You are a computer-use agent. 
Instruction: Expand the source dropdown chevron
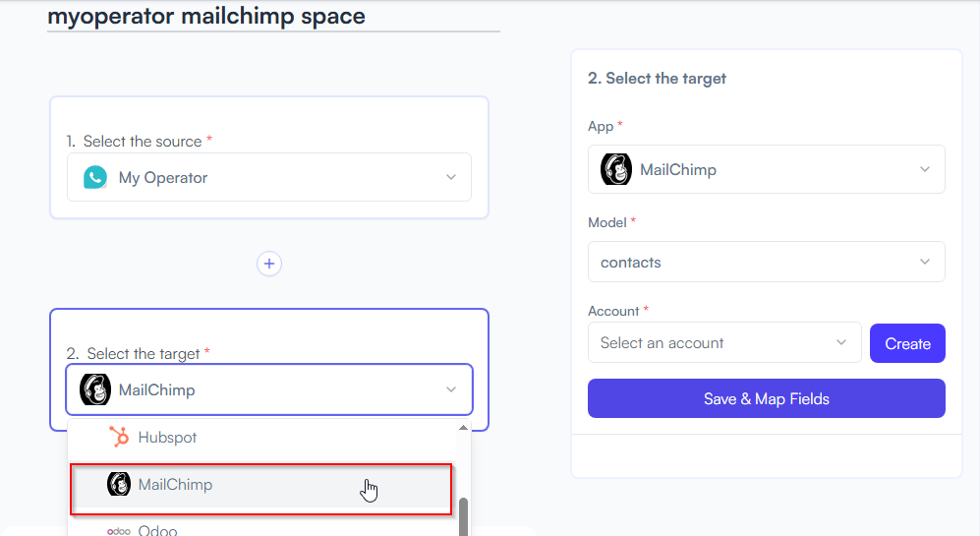click(x=450, y=178)
